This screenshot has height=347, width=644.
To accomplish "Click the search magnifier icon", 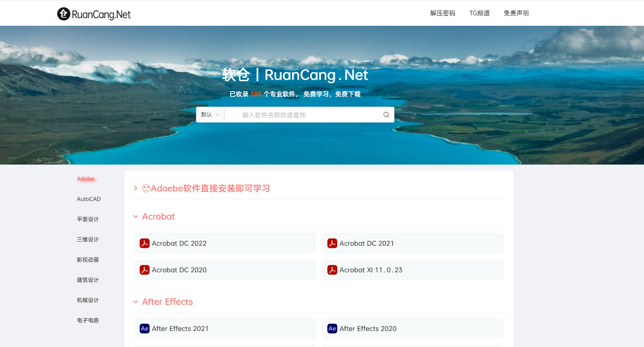I will click(386, 115).
